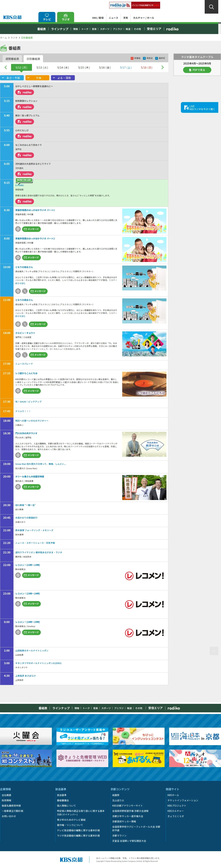Open きょうと危機管理WEB banner

(82, 758)
